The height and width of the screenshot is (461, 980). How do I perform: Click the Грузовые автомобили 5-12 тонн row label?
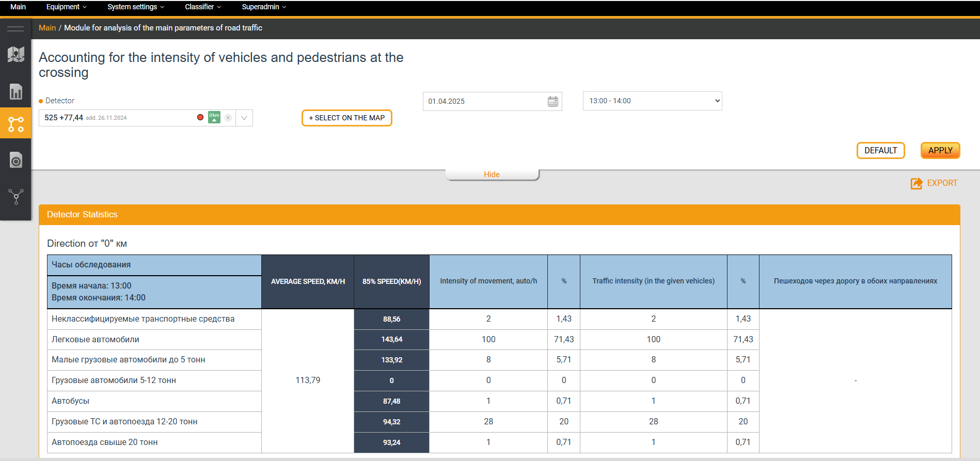pyautogui.click(x=114, y=380)
